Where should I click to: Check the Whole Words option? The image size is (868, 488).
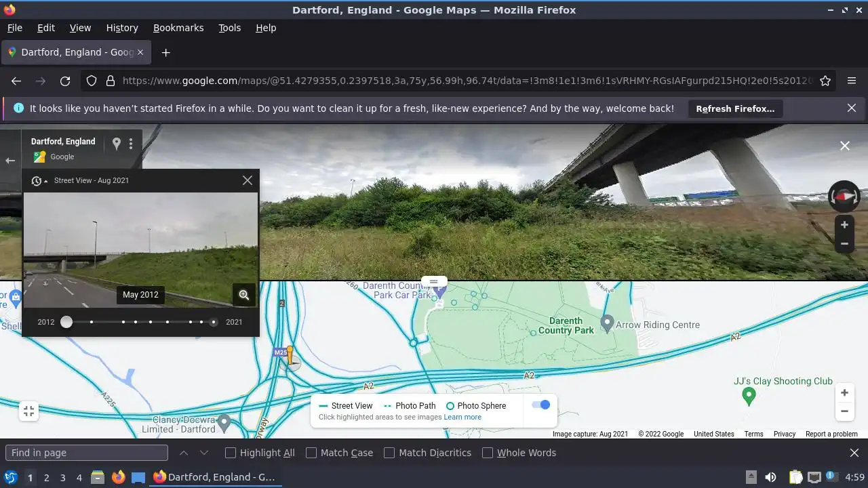coord(488,453)
